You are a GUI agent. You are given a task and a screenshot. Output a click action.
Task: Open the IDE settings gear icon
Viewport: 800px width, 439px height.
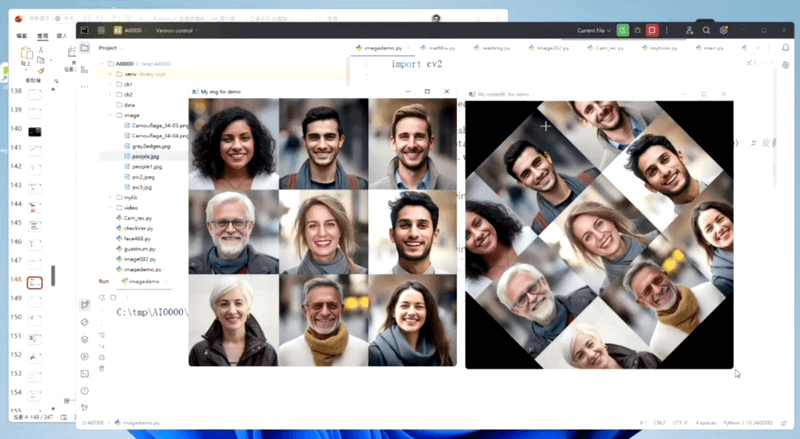(x=723, y=31)
